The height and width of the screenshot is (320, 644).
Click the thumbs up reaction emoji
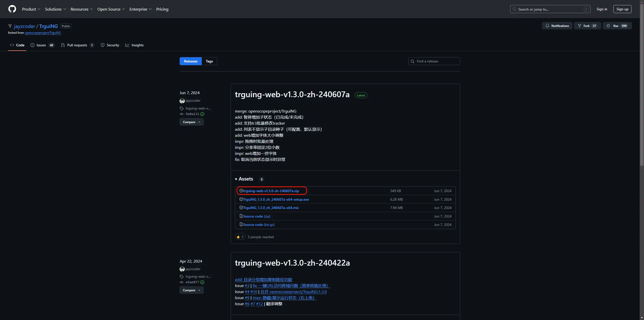(x=238, y=237)
